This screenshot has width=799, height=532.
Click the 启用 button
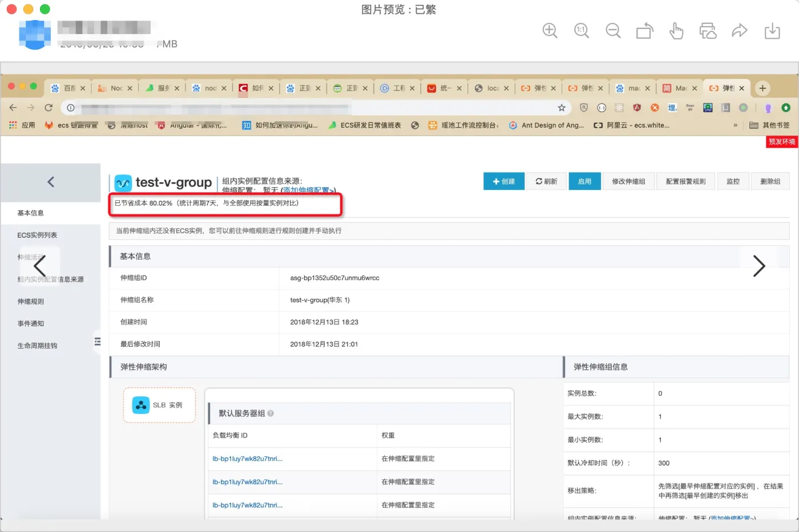click(584, 181)
